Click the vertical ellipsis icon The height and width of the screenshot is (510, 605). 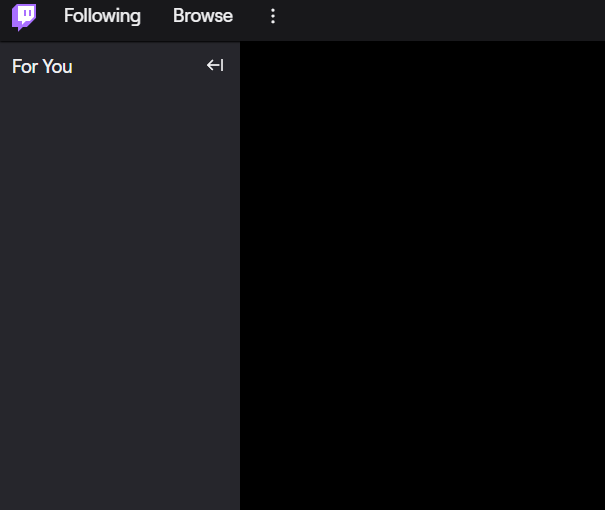(x=273, y=16)
